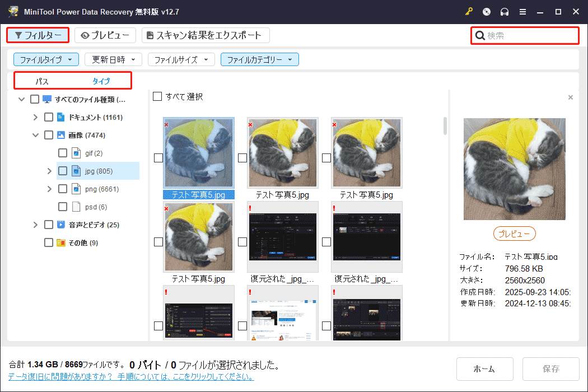The image size is (588, 392).
Task: Click the MiniTool logo in the title bar
Action: (x=12, y=11)
